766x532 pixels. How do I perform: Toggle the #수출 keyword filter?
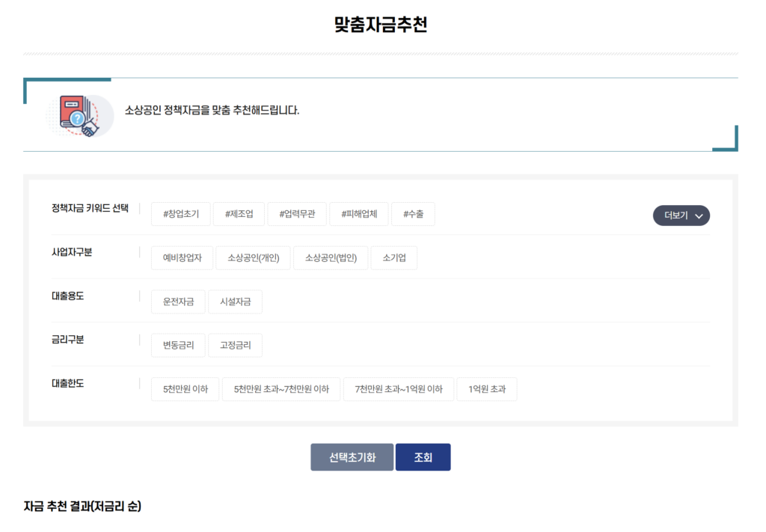click(413, 214)
